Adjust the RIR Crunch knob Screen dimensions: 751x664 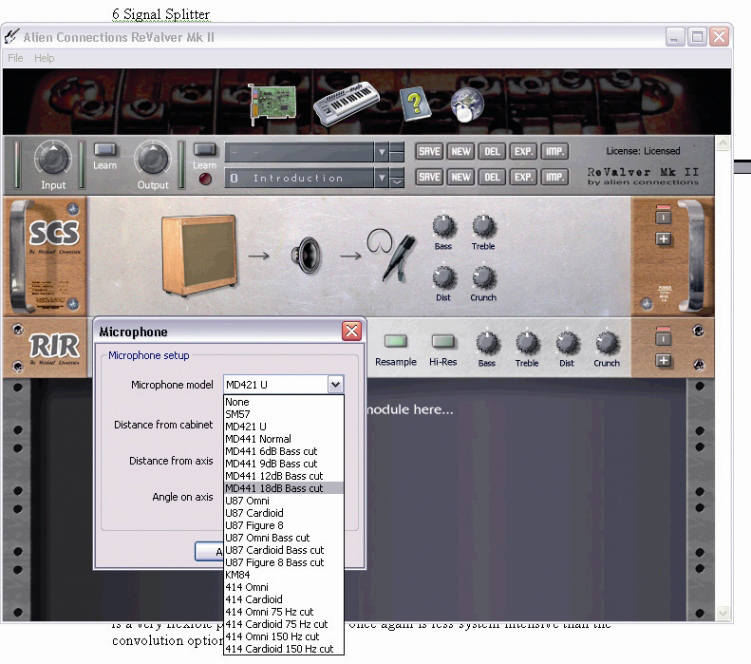607,343
